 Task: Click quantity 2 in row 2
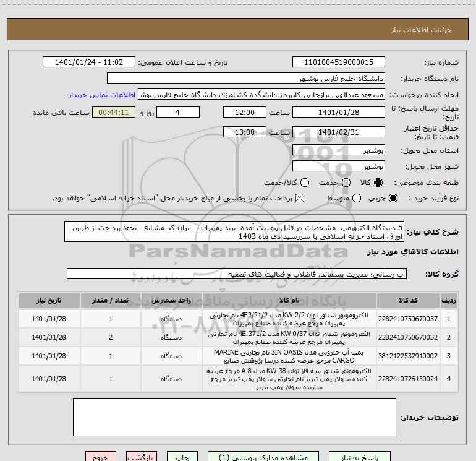tap(111, 337)
